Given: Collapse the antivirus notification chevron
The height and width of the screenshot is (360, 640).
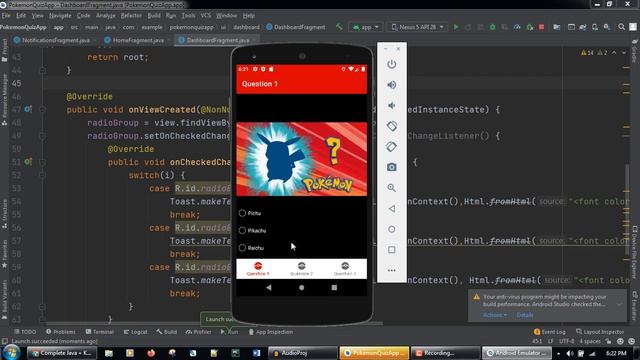Looking at the screenshot, I should [x=620, y=304].
